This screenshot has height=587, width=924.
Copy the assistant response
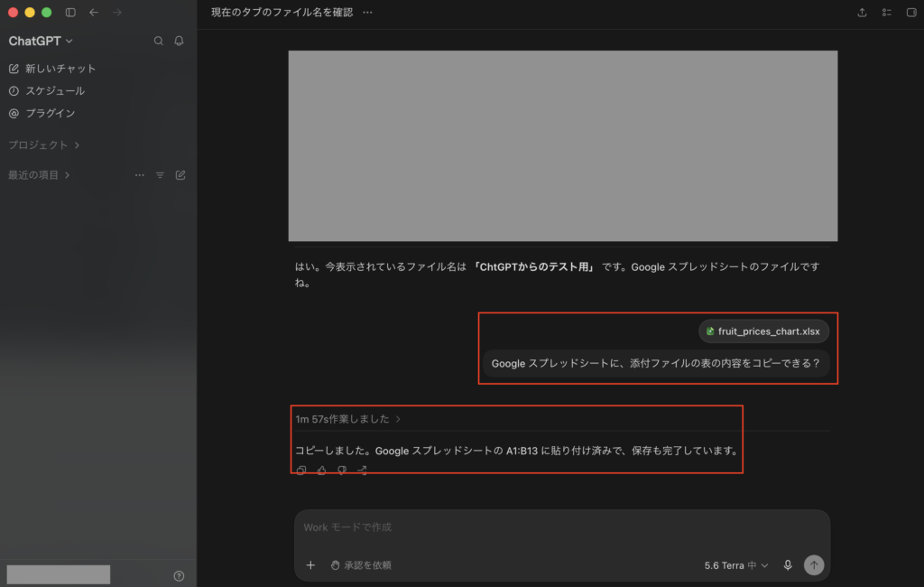coord(301,471)
